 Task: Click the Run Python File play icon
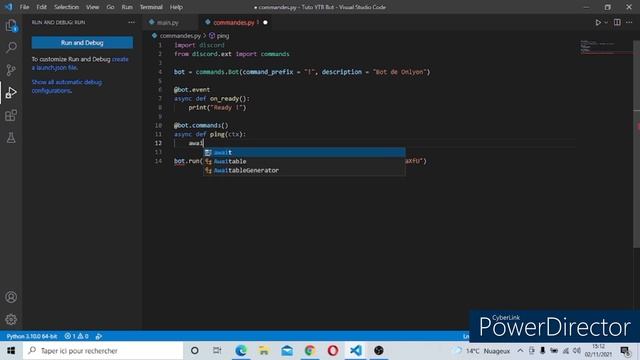[x=598, y=22]
